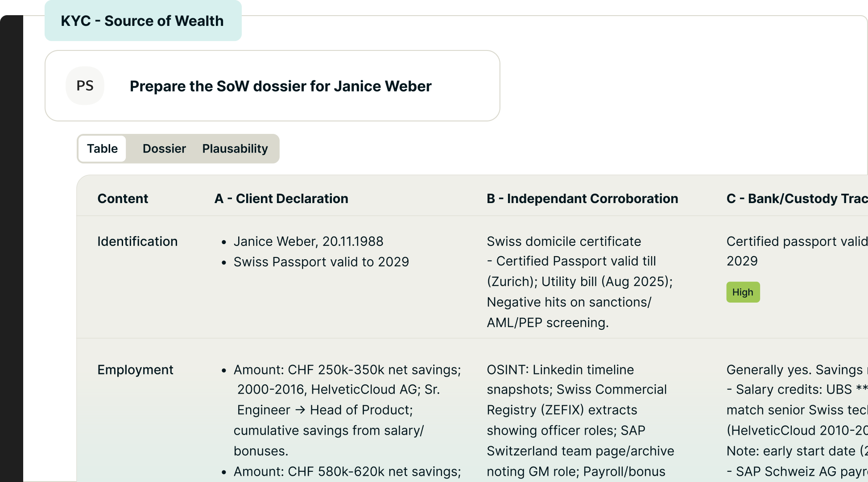Viewport: 868px width, 482px height.
Task: Select the Identification row label
Action: [x=137, y=241]
